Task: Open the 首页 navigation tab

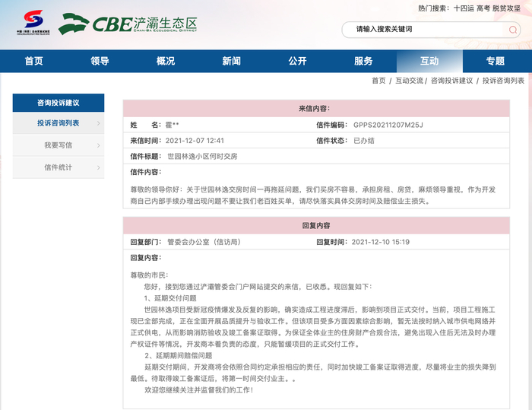Action: pyautogui.click(x=33, y=61)
